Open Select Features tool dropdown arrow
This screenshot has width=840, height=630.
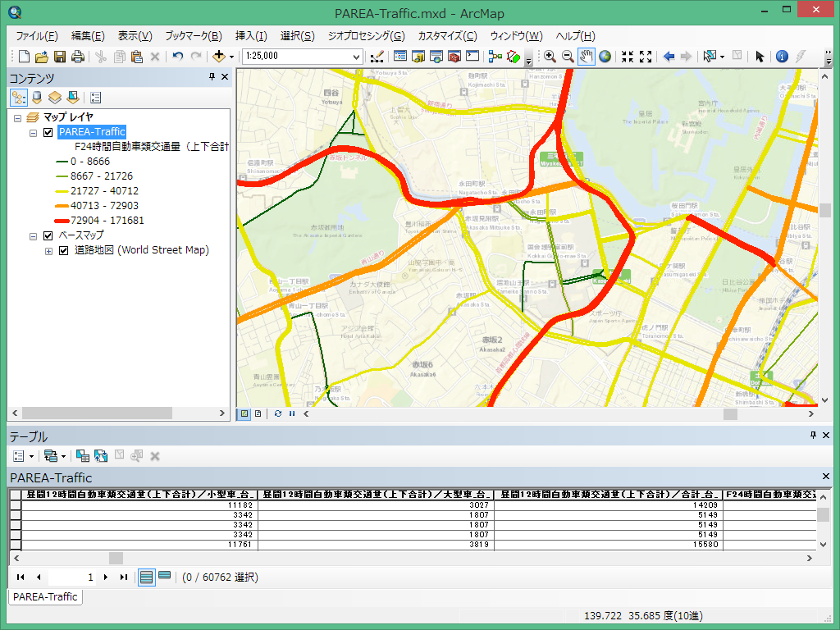tap(722, 57)
